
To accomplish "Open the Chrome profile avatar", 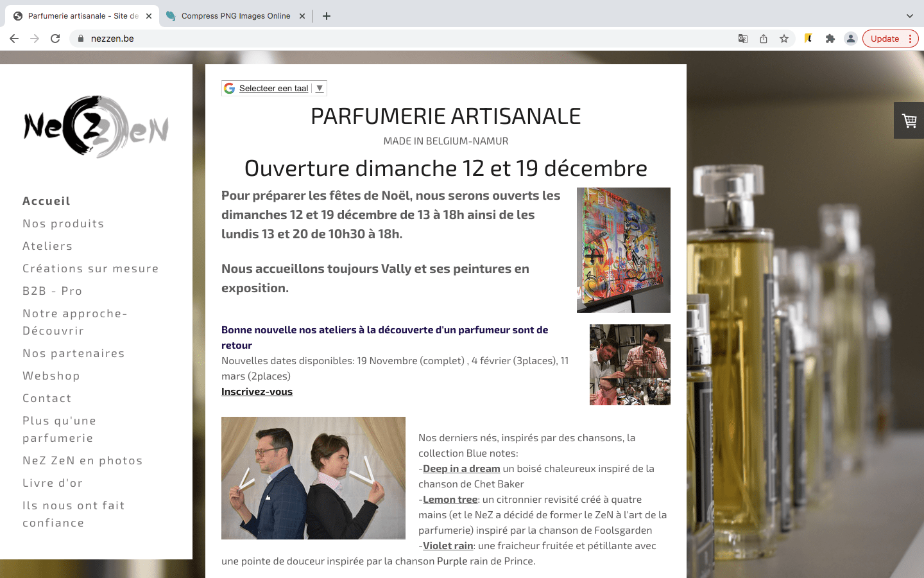I will pyautogui.click(x=850, y=39).
